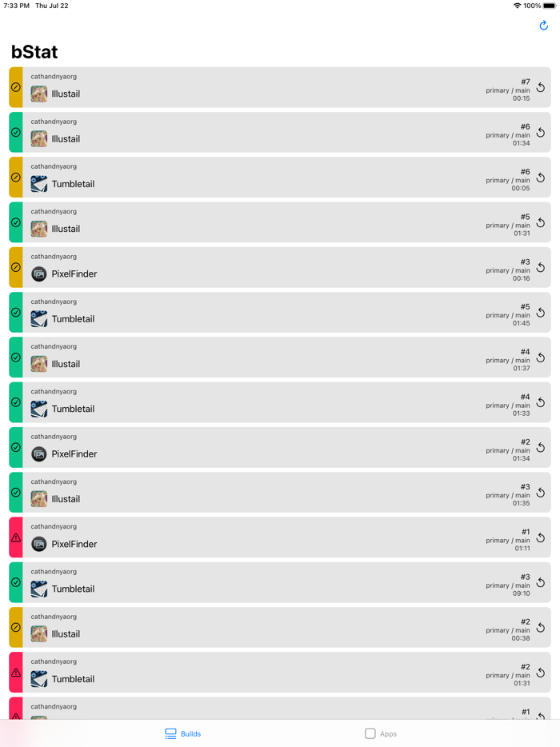
Task: Click the cathandnyaorg label on the first build
Action: tap(54, 77)
